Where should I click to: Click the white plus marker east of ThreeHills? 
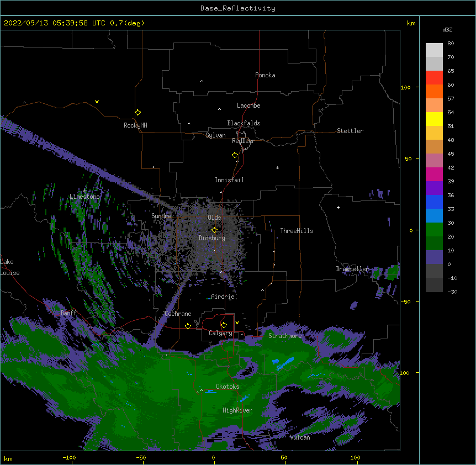tap(338, 207)
